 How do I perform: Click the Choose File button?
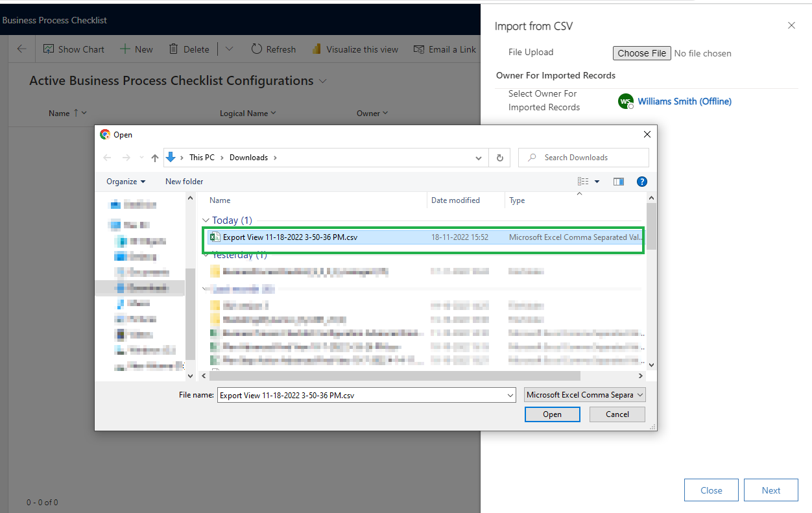point(641,53)
